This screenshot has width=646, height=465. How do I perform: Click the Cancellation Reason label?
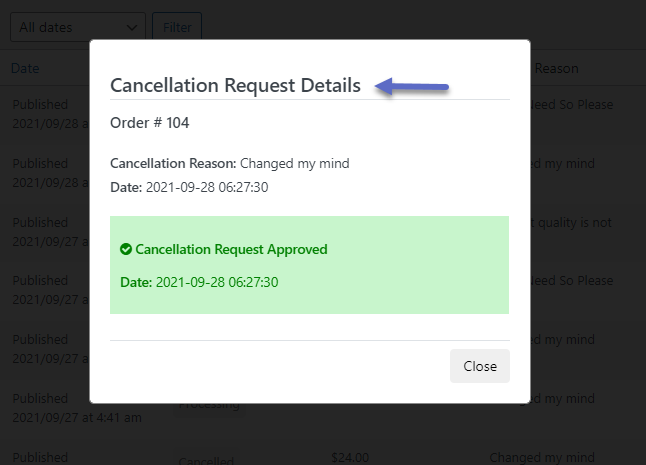tap(173, 164)
